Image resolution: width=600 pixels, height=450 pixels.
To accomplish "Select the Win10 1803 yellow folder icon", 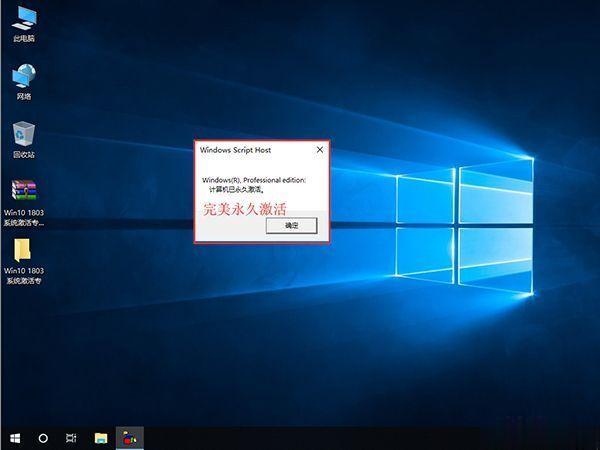I will (23, 249).
